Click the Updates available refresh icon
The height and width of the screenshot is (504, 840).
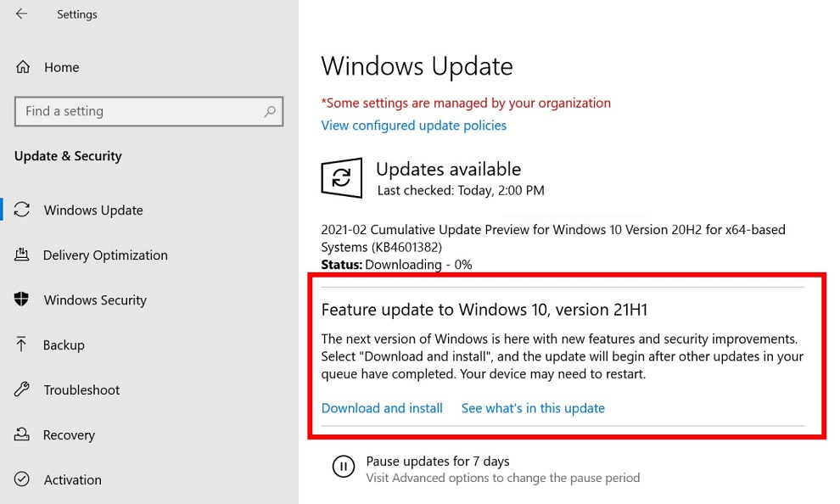342,178
